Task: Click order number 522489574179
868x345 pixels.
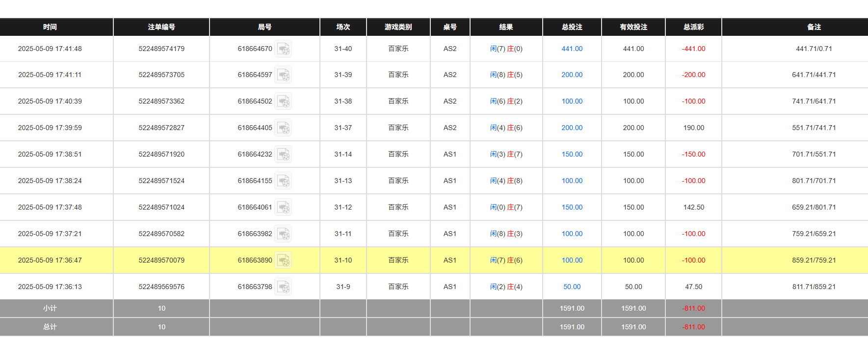Action: point(161,49)
